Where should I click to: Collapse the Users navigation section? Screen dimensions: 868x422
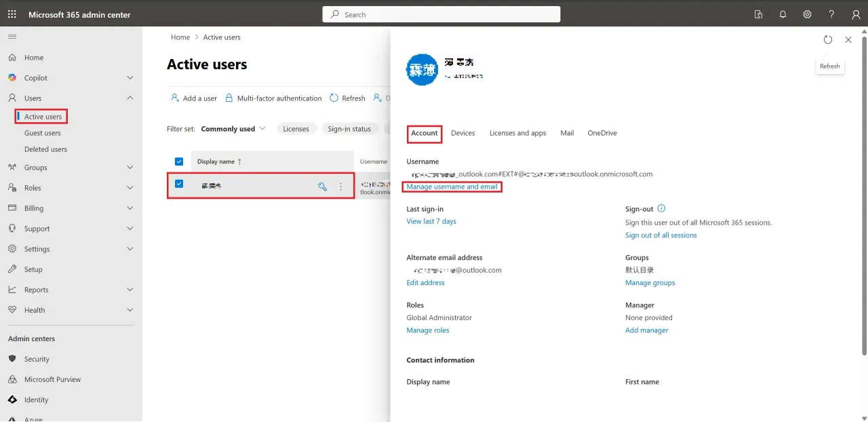point(130,98)
